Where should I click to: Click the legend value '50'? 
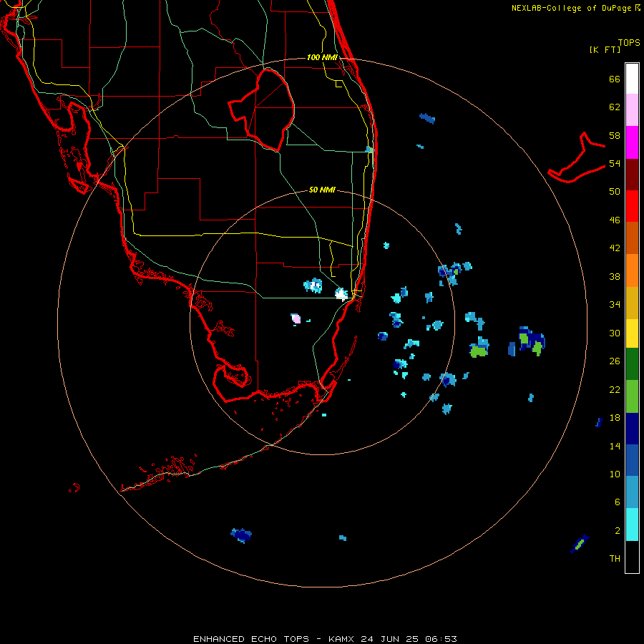click(x=615, y=191)
